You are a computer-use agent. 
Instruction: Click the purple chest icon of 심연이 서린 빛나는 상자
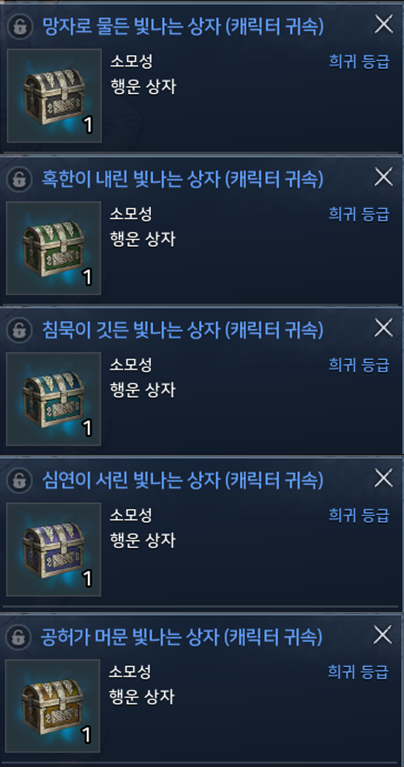[53, 549]
